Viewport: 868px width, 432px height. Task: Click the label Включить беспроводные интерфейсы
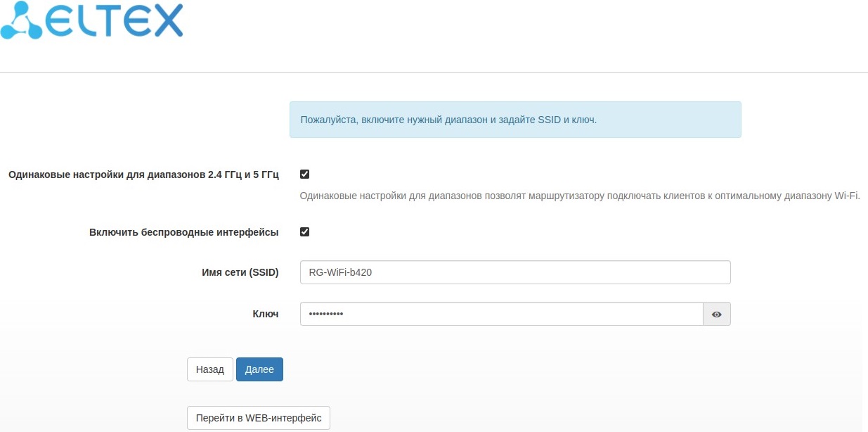[183, 232]
